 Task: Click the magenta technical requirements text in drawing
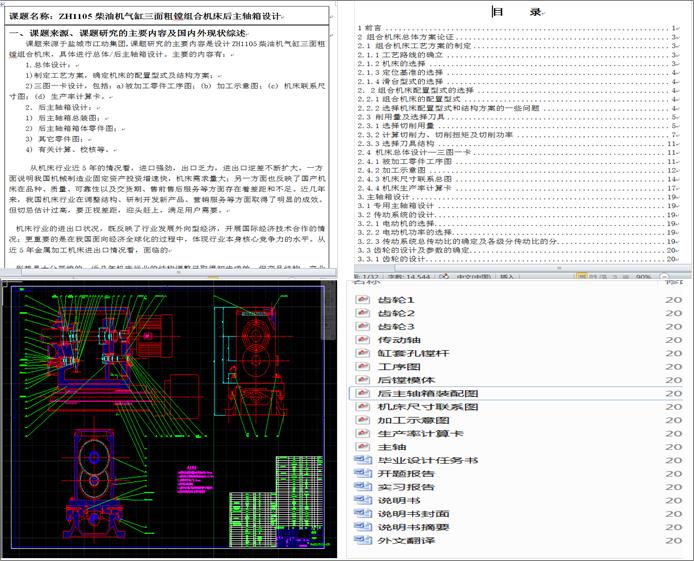tap(195, 480)
